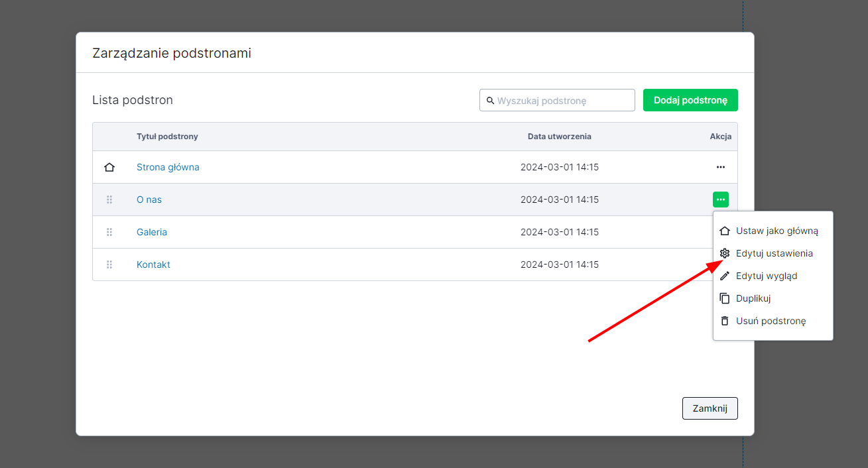Screen dimensions: 868x468
Task: Open the Strona główna page link
Action: (168, 167)
